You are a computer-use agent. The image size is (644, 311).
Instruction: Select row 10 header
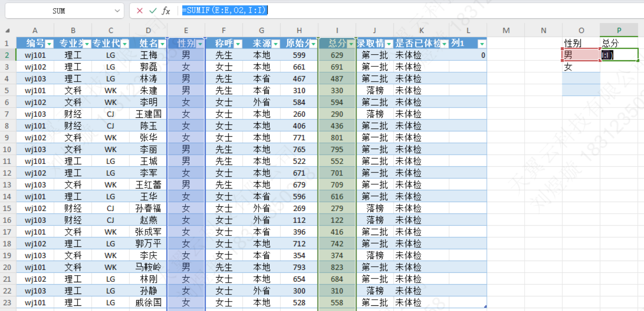point(8,149)
